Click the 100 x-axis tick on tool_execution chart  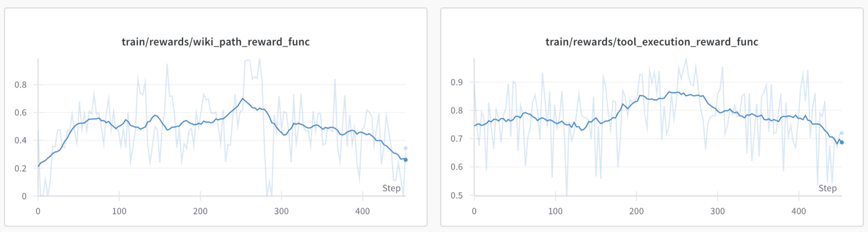(555, 211)
